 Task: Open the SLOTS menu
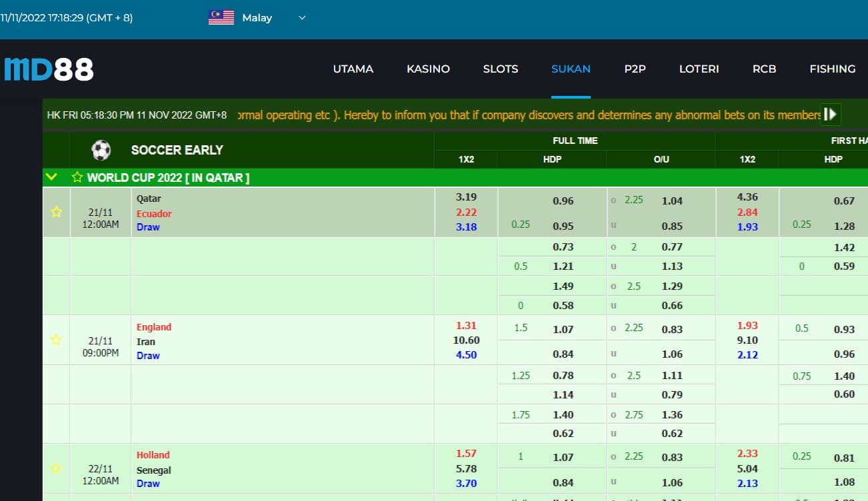501,69
